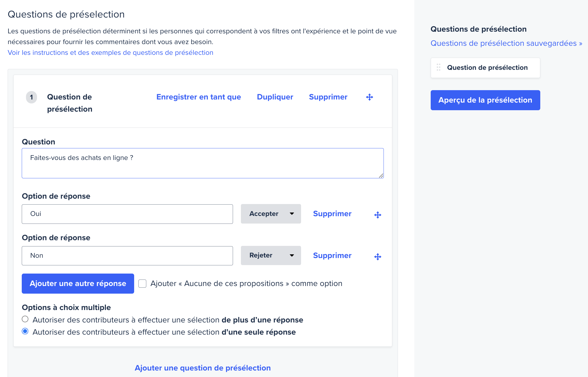Click the move icon beside the Non answer
The width and height of the screenshot is (588, 377).
[x=378, y=257]
